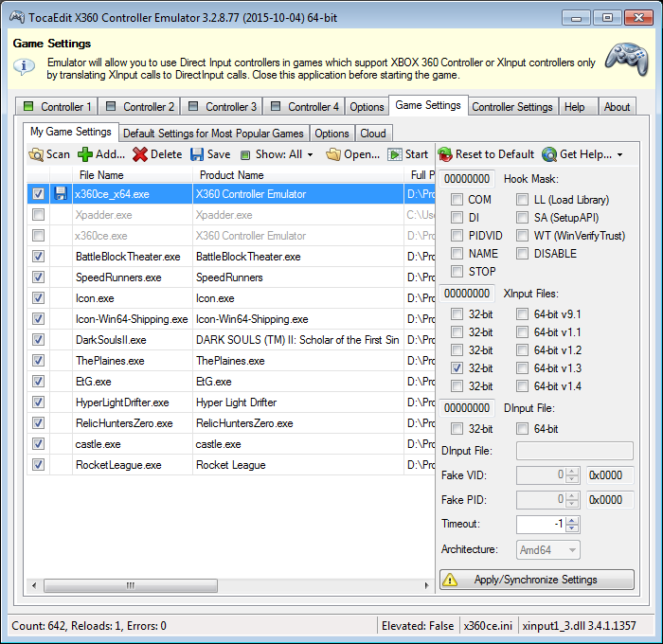Click the Timeout value field
Image resolution: width=663 pixels, height=644 pixels.
click(541, 525)
